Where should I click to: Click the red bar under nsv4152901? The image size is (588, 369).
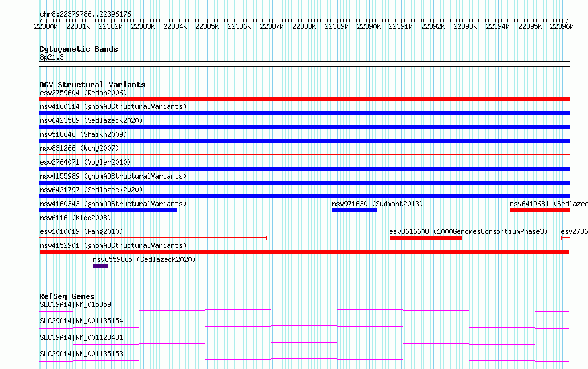(x=304, y=252)
